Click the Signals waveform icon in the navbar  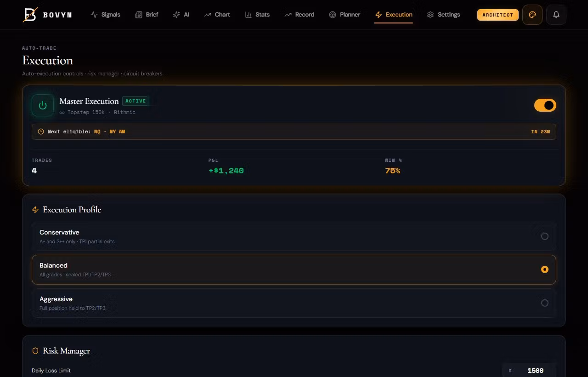[x=95, y=14]
